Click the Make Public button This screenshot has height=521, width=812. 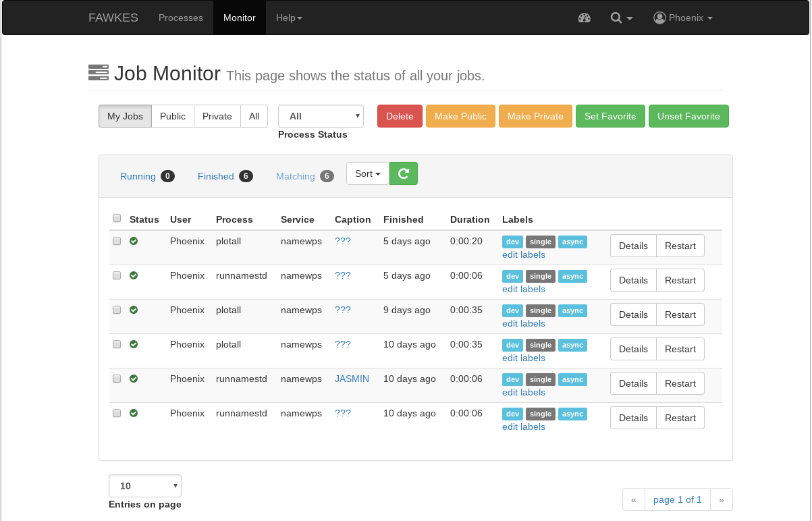pos(460,116)
